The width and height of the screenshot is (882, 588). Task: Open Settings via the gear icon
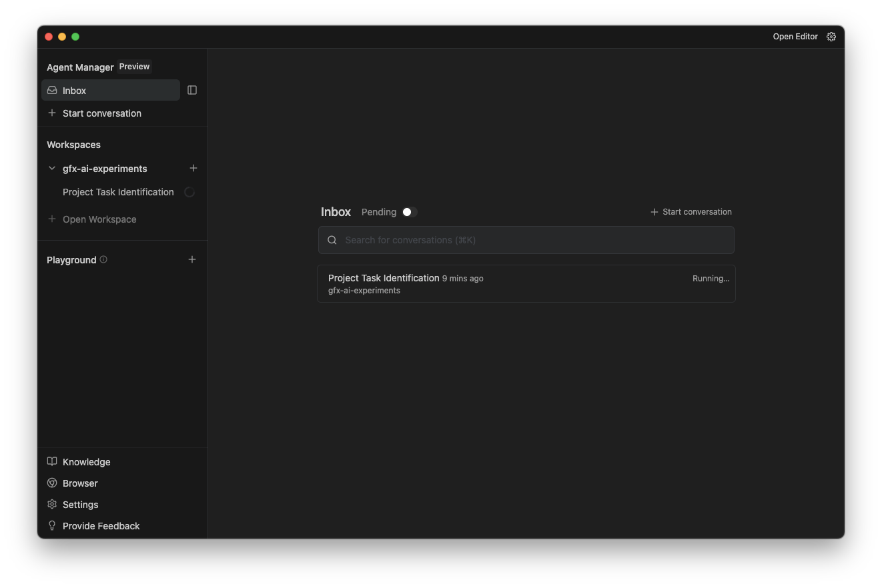coord(52,504)
